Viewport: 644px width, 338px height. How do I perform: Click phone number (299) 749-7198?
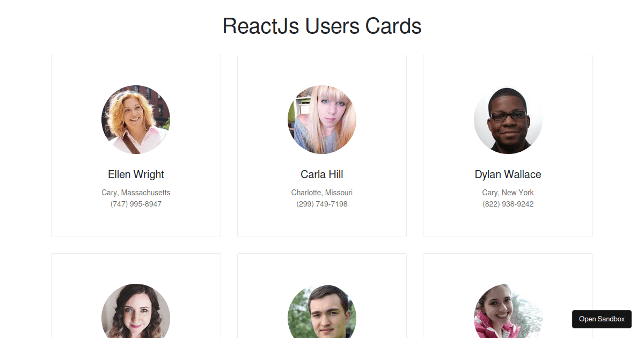[322, 204]
